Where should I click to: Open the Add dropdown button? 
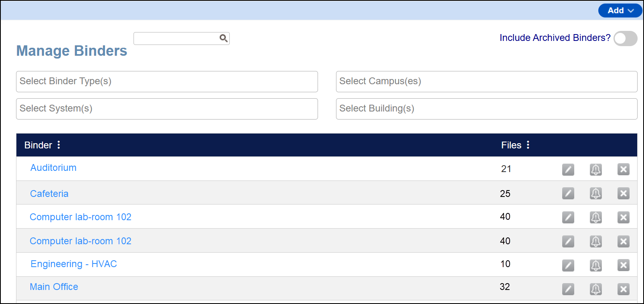pyautogui.click(x=620, y=10)
